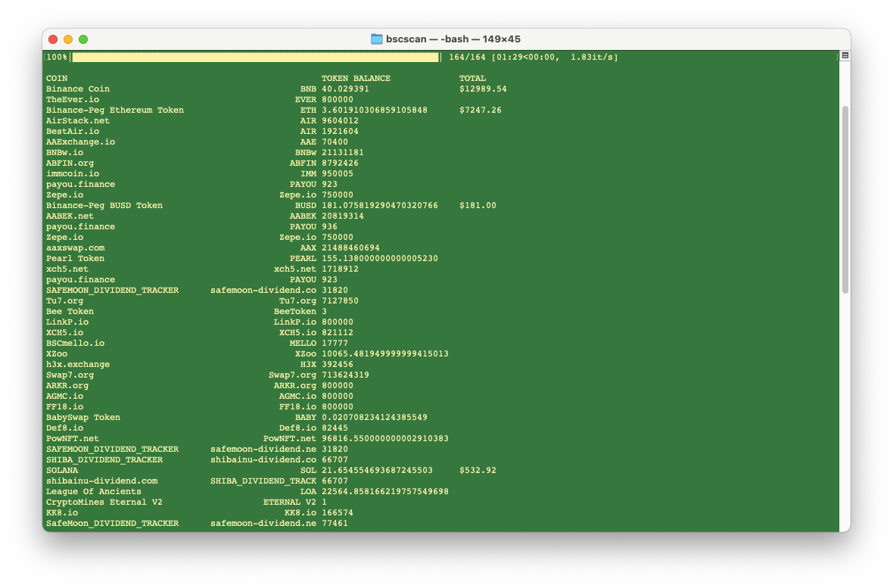This screenshot has height=588, width=893.
Task: Click the 100% progress label
Action: pyautogui.click(x=57, y=57)
